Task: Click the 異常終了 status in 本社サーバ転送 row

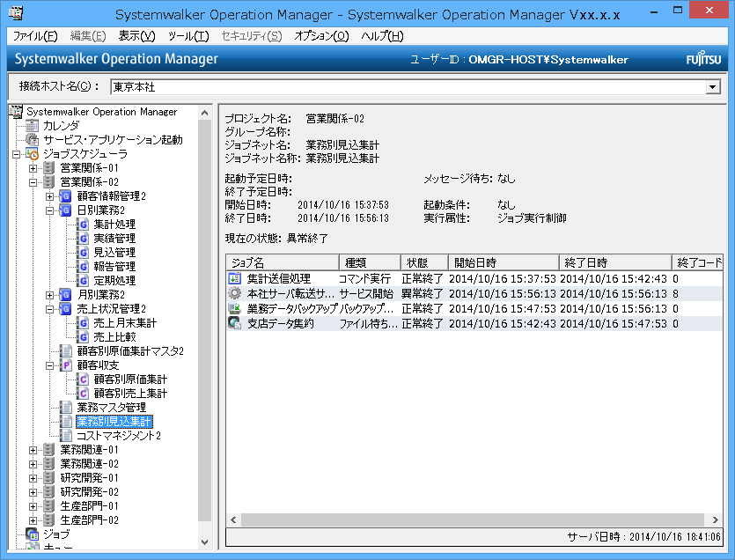Action: pos(422,293)
